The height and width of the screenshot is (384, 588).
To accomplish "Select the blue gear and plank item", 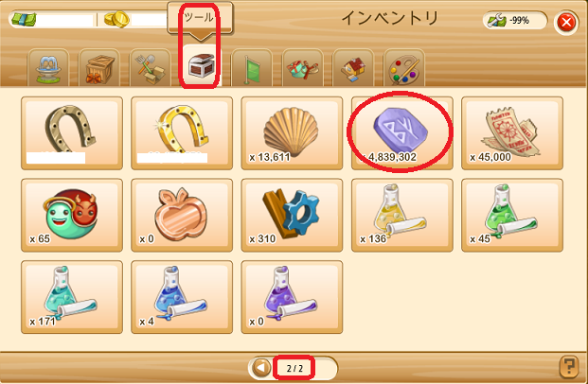I will point(292,215).
